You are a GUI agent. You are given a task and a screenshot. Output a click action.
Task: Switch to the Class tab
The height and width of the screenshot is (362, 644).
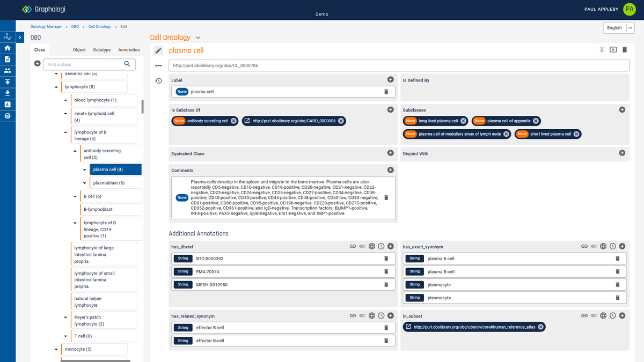[x=40, y=50]
